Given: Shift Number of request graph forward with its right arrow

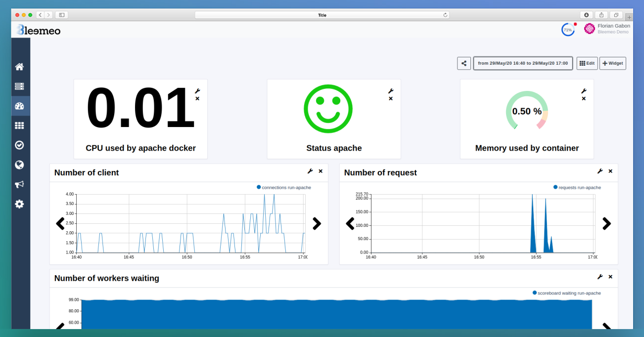Looking at the screenshot, I should coord(606,223).
